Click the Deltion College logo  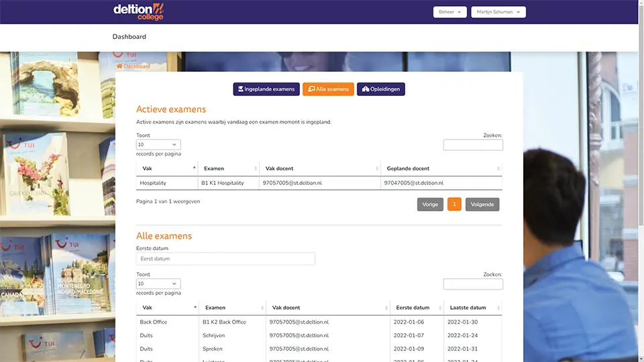coord(138,12)
